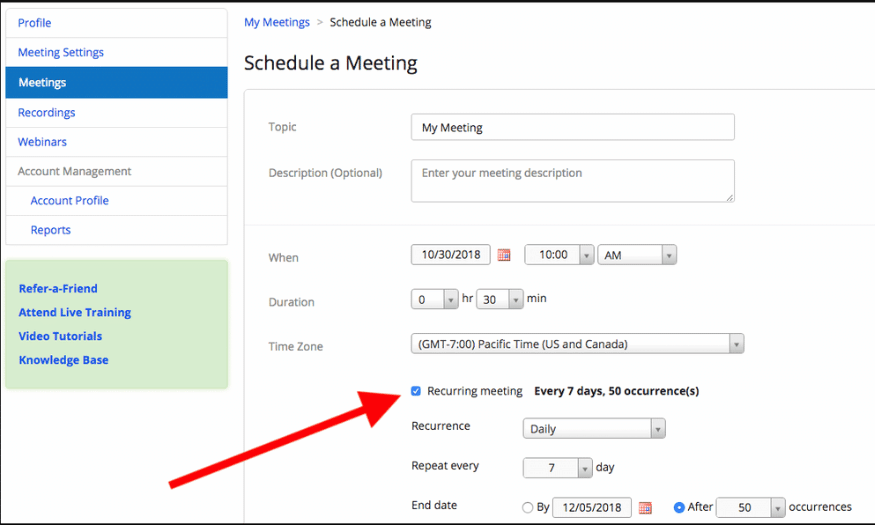
Task: Select the 'By' end date radio button
Action: point(528,508)
